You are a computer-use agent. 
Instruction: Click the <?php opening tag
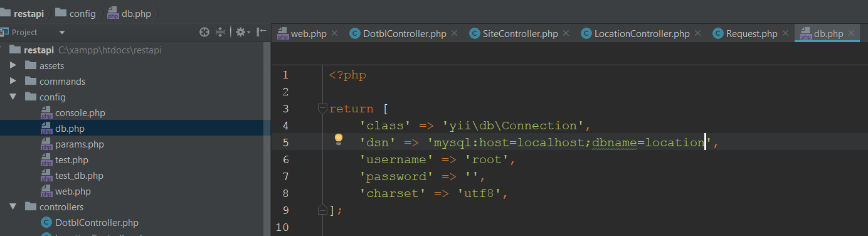(347, 75)
